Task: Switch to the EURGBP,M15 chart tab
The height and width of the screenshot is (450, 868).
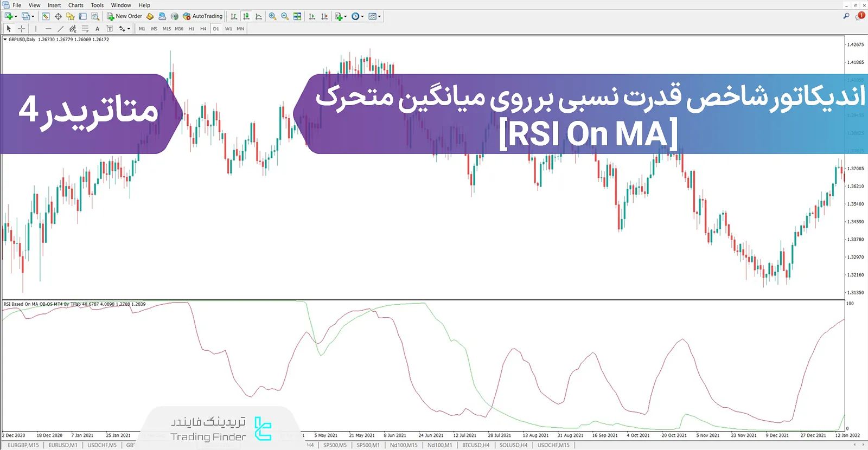Action: [23, 445]
